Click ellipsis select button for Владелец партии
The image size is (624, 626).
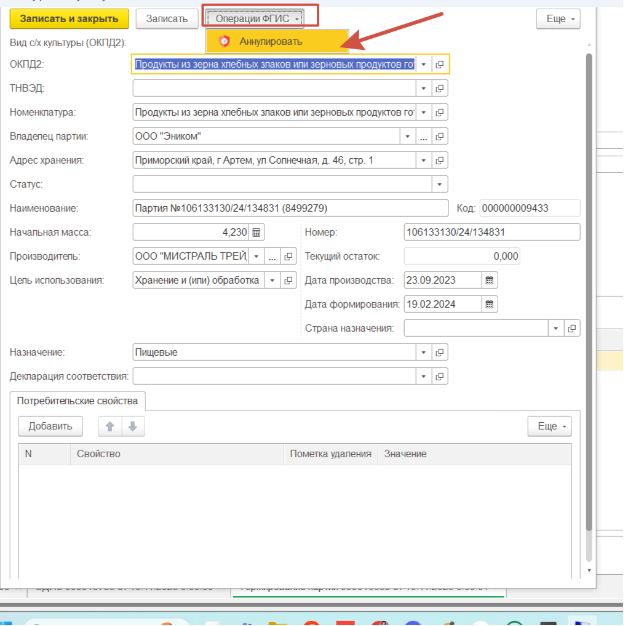click(x=424, y=136)
